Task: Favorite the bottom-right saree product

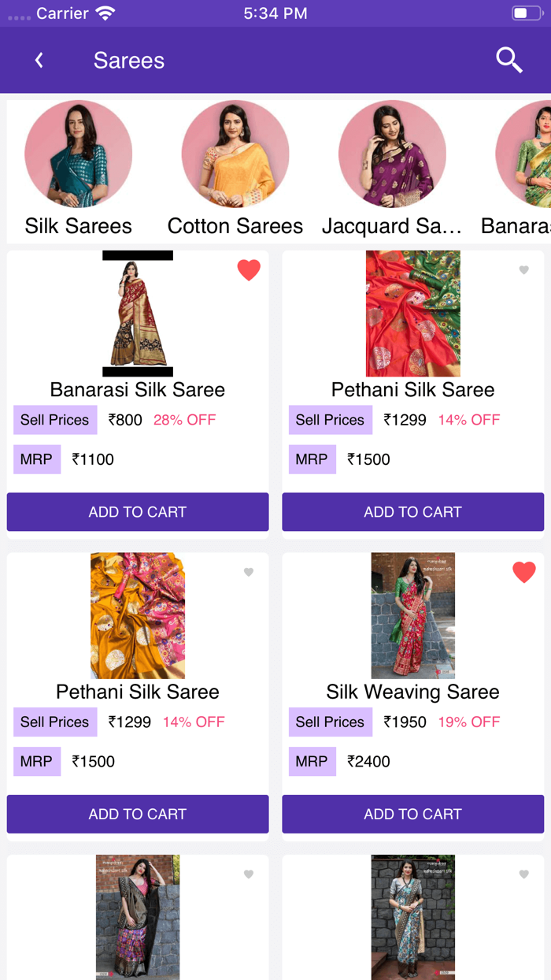Action: tap(523, 874)
